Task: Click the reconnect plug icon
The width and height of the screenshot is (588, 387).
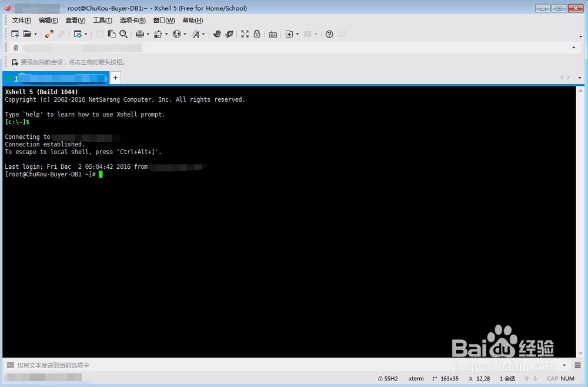Action: click(49, 34)
